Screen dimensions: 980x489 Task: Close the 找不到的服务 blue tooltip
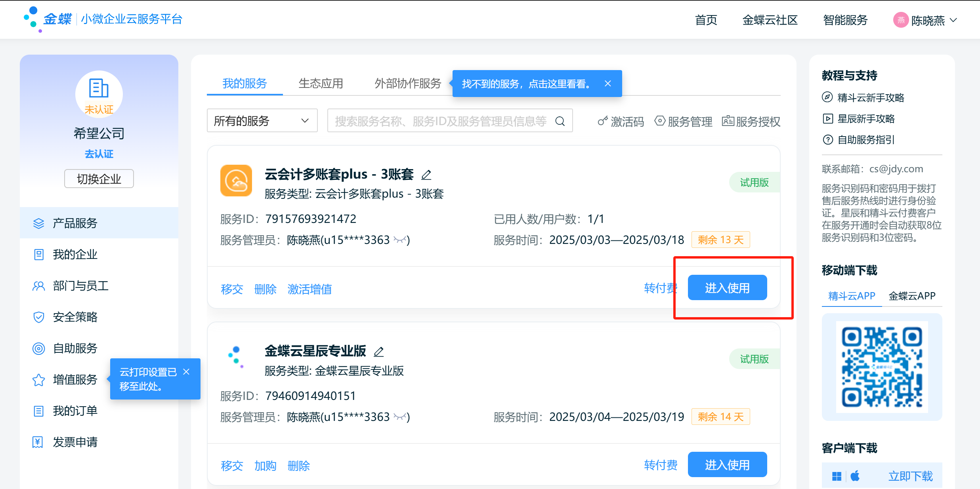(608, 84)
